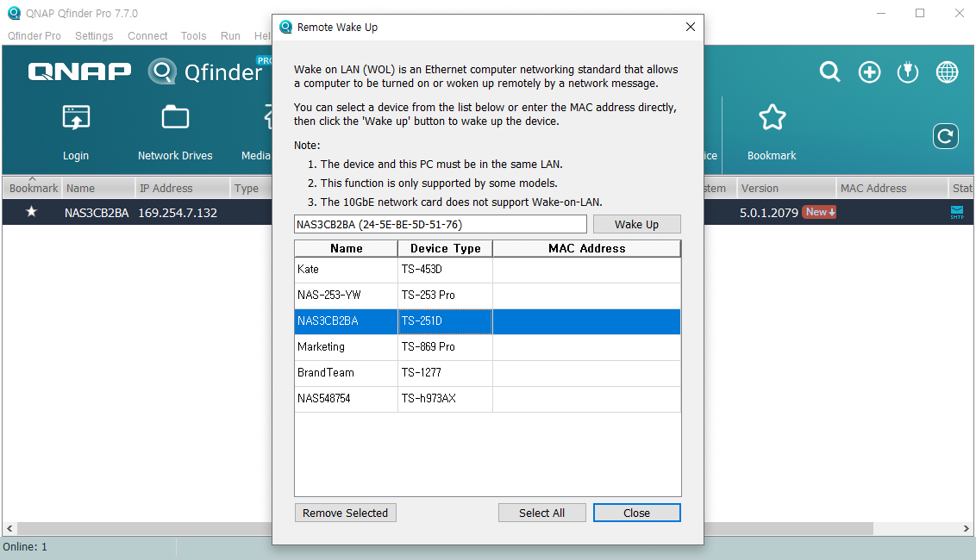This screenshot has height=560, width=976.
Task: Click the power plug wake icon
Action: pyautogui.click(x=907, y=72)
